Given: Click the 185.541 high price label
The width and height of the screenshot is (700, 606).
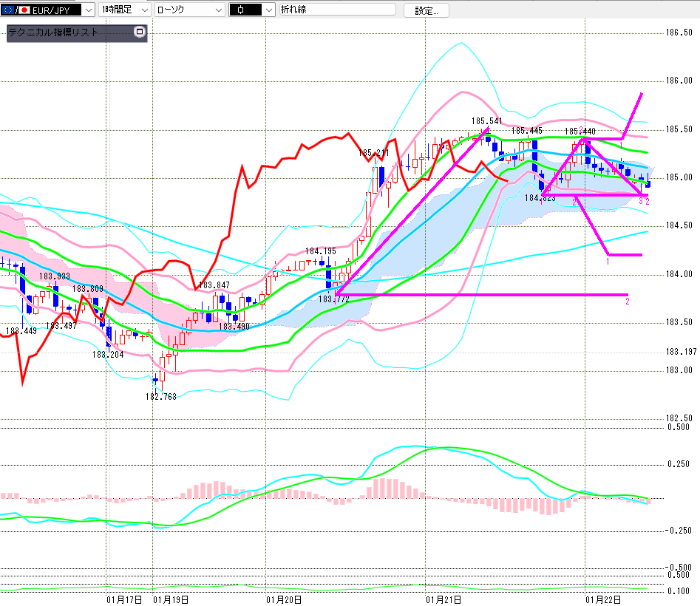Looking at the screenshot, I should (x=486, y=120).
